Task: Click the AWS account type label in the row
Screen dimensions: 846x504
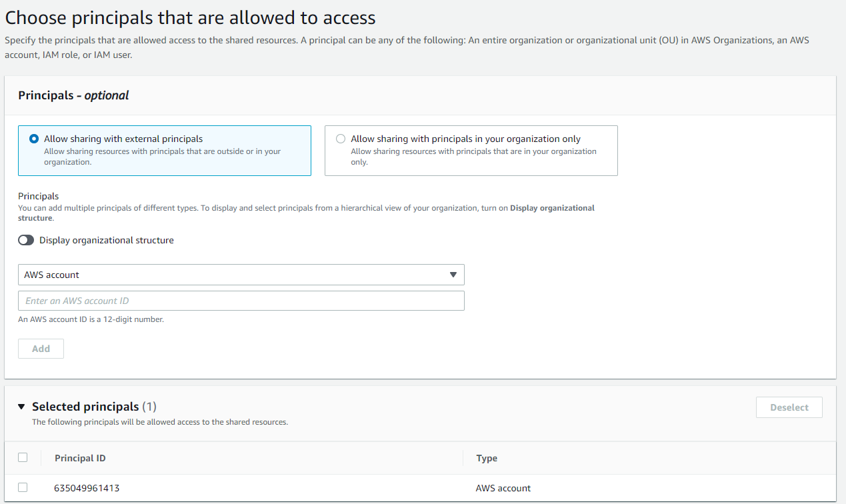Action: [503, 487]
